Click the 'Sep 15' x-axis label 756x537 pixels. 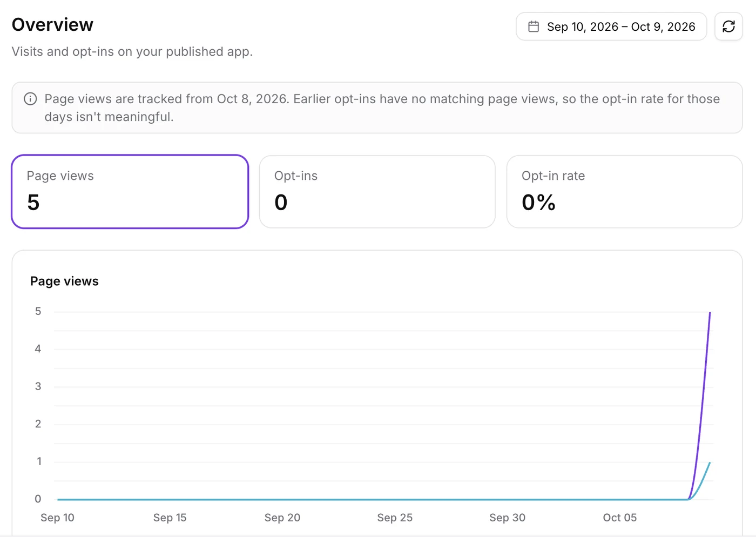(x=170, y=518)
